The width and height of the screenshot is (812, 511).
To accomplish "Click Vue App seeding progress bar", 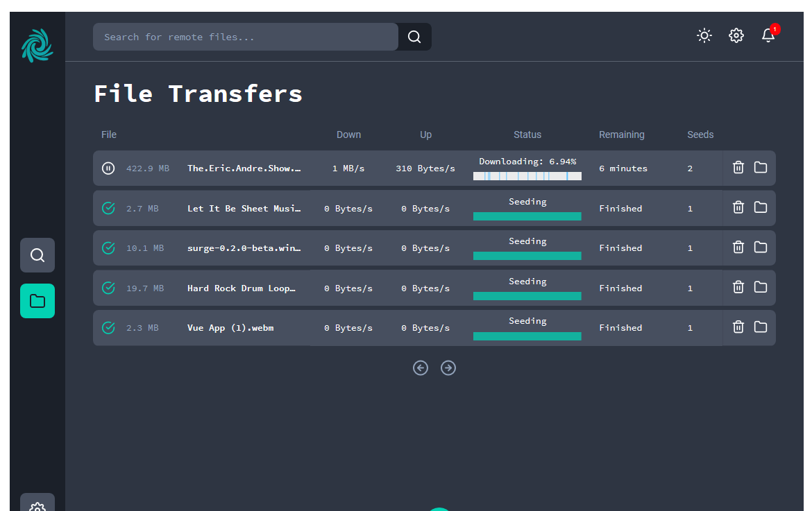I will [527, 336].
